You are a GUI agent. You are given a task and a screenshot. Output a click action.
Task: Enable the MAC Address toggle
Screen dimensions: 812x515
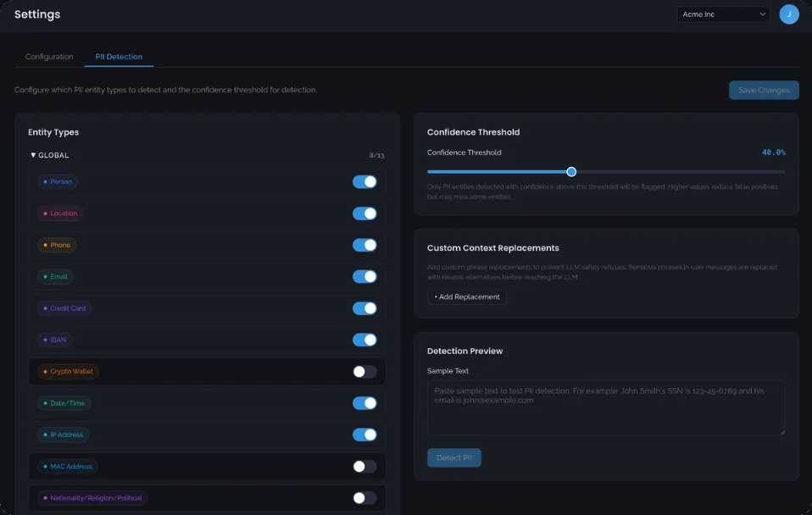[364, 467]
